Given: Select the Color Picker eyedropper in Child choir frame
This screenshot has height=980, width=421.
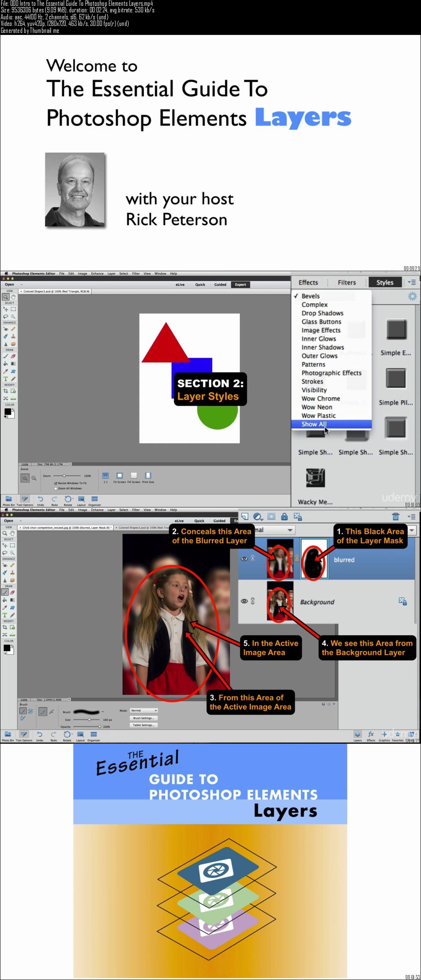Looking at the screenshot, I should 5,607.
